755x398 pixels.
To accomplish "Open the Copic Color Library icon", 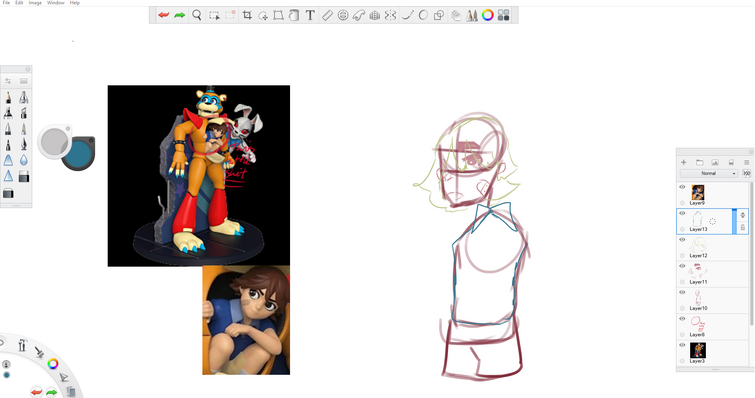I will coord(504,15).
